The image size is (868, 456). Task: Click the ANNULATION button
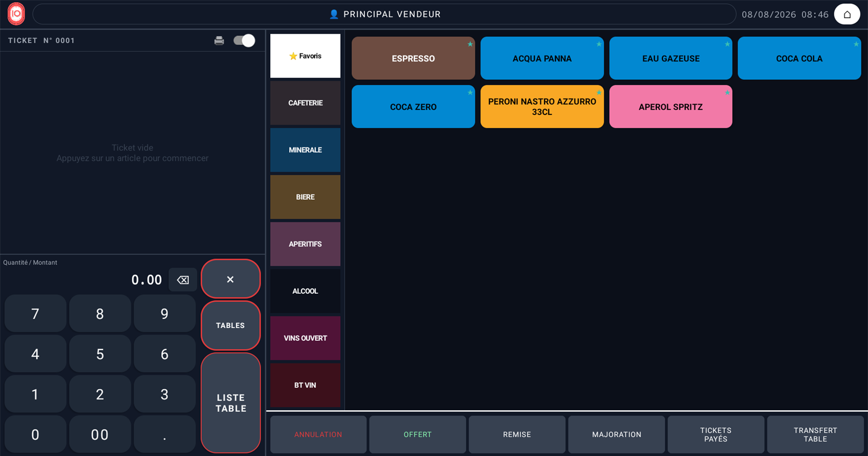click(318, 434)
